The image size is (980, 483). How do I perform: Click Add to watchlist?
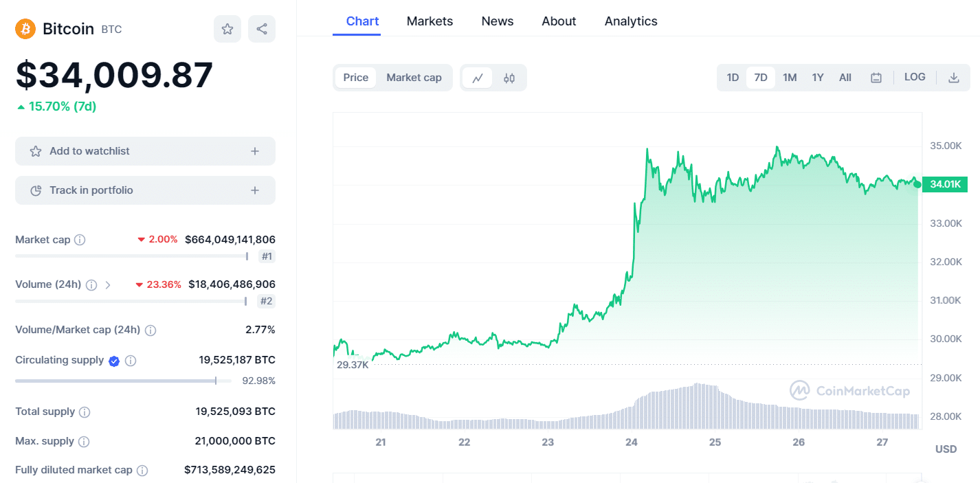tap(145, 150)
